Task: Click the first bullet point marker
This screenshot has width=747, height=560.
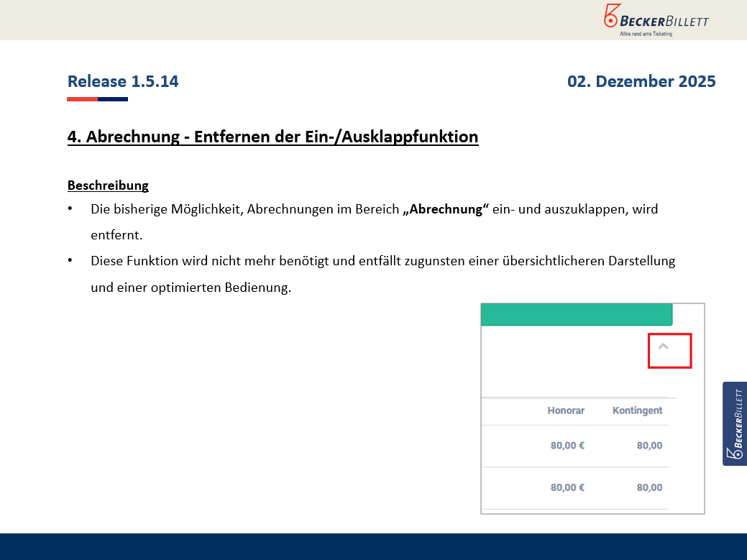Action: click(70, 209)
